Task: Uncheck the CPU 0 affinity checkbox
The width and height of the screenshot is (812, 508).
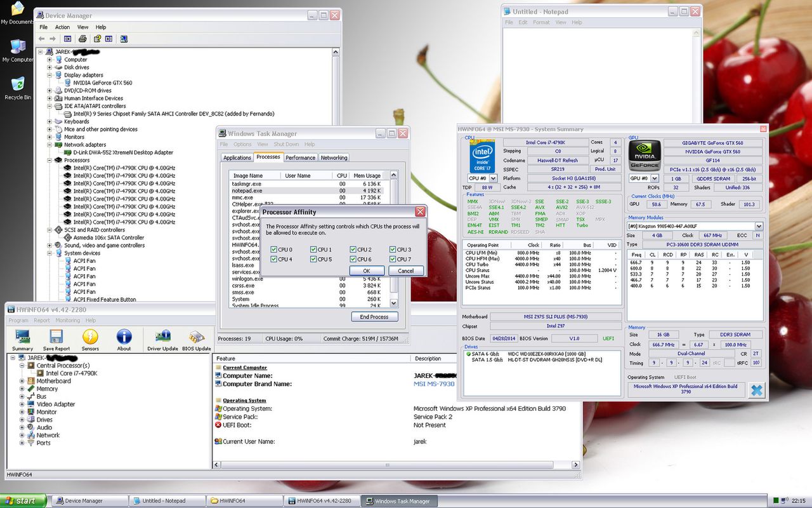Action: point(273,250)
